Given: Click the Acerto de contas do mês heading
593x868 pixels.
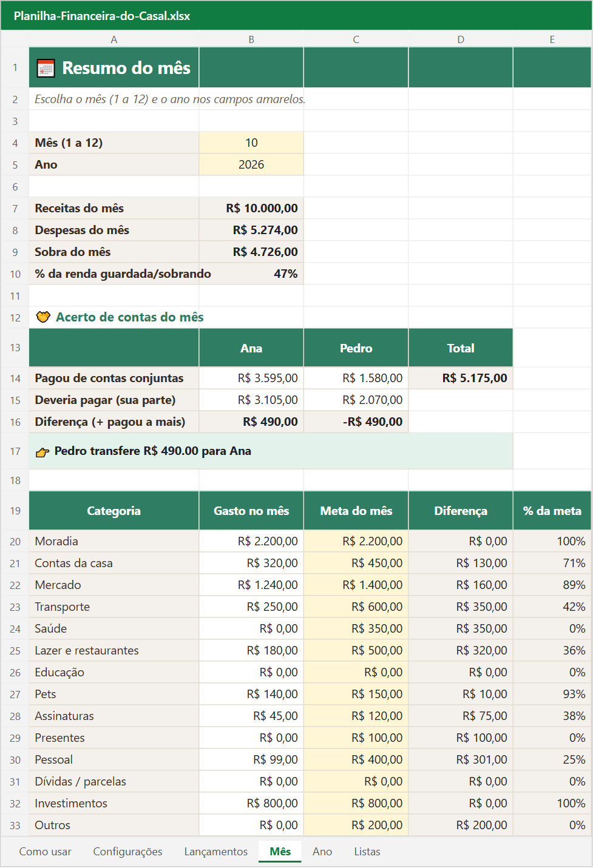Looking at the screenshot, I should 129,317.
